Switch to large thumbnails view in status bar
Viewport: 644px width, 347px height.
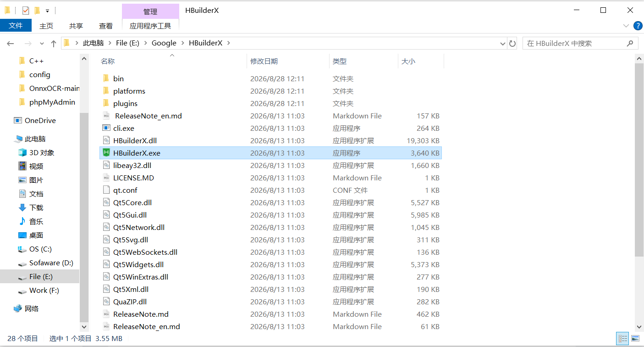point(635,339)
